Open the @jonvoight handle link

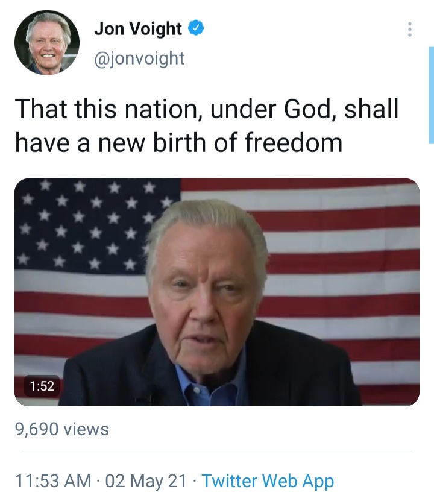[139, 58]
